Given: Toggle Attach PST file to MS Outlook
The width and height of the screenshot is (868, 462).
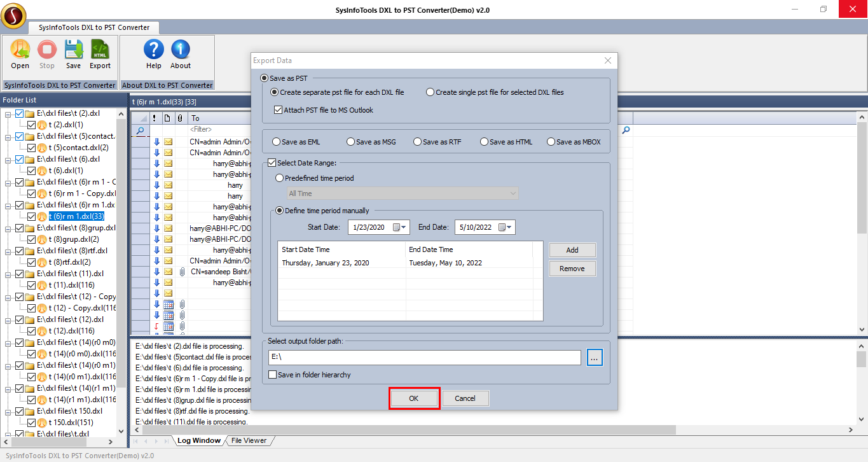Looking at the screenshot, I should (x=278, y=110).
